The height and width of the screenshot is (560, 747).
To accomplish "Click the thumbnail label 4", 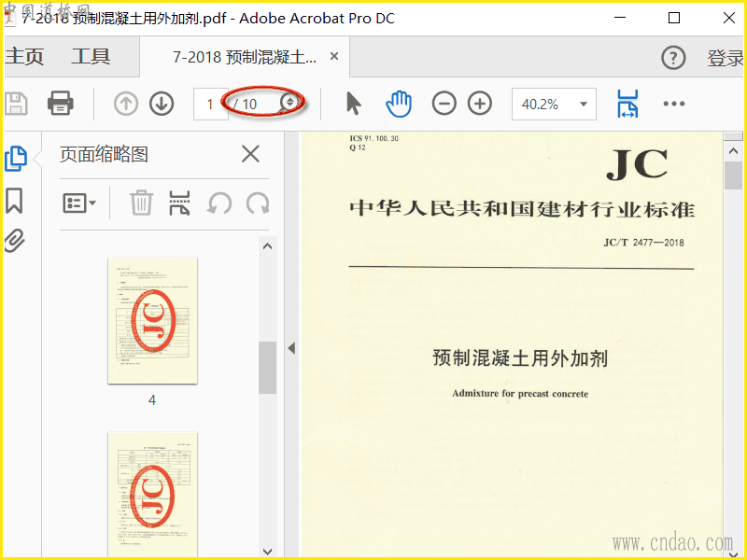I will point(152,400).
